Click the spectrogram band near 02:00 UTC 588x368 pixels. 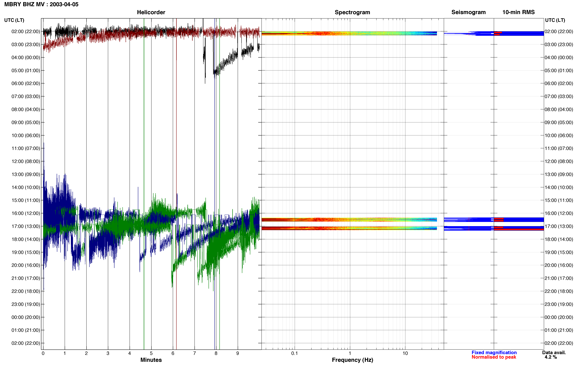(349, 33)
